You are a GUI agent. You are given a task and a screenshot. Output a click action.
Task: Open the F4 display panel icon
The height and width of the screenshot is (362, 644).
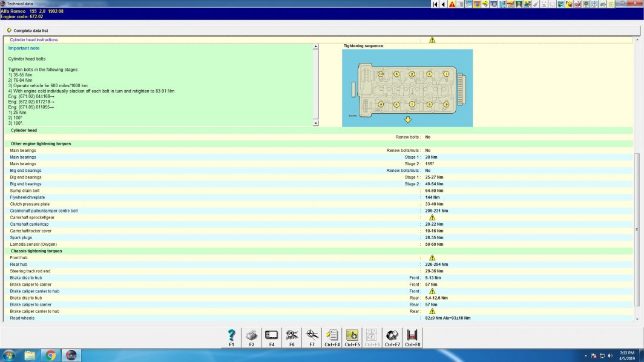pyautogui.click(x=271, y=335)
